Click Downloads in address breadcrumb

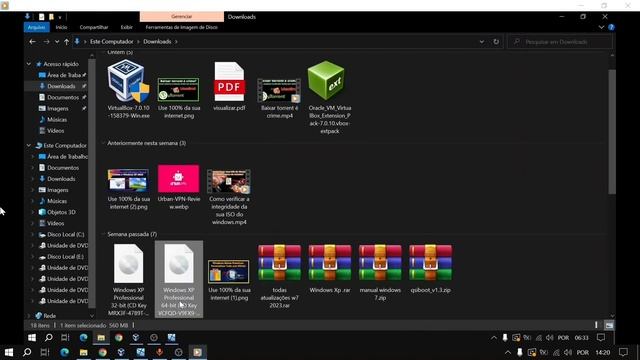(157, 42)
